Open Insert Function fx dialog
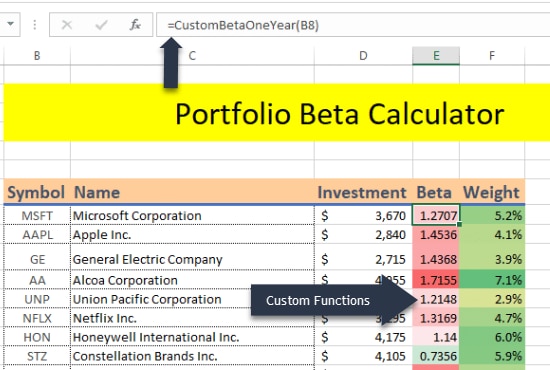The image size is (550, 370). point(135,25)
